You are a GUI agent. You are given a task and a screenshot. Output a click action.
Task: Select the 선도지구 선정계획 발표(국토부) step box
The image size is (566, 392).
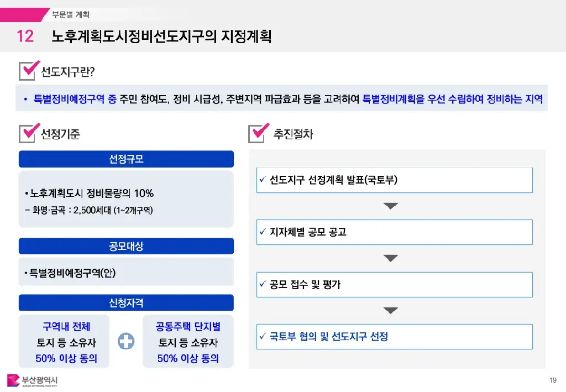click(394, 180)
